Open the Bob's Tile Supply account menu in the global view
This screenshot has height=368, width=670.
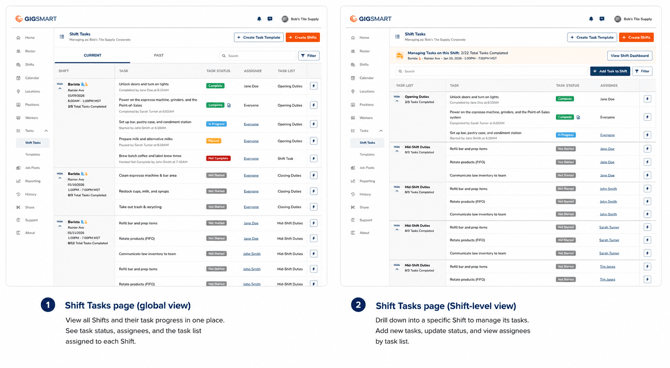click(300, 19)
